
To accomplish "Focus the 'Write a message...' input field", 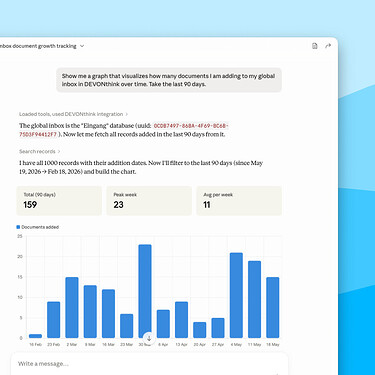I will tap(149, 364).
